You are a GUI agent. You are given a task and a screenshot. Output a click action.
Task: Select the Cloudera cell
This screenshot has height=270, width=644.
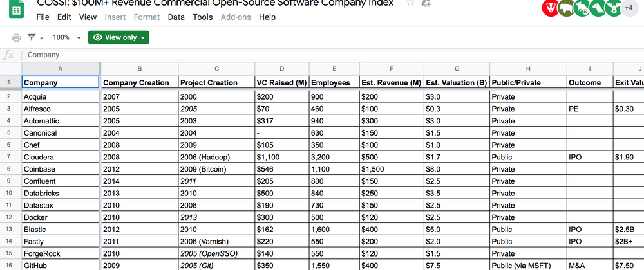61,157
